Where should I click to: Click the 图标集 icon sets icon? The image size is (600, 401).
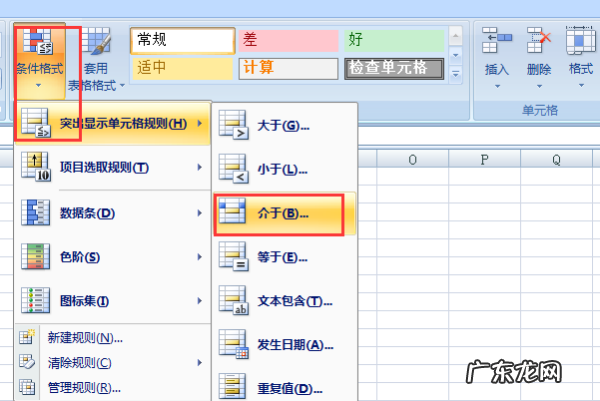pyautogui.click(x=36, y=300)
